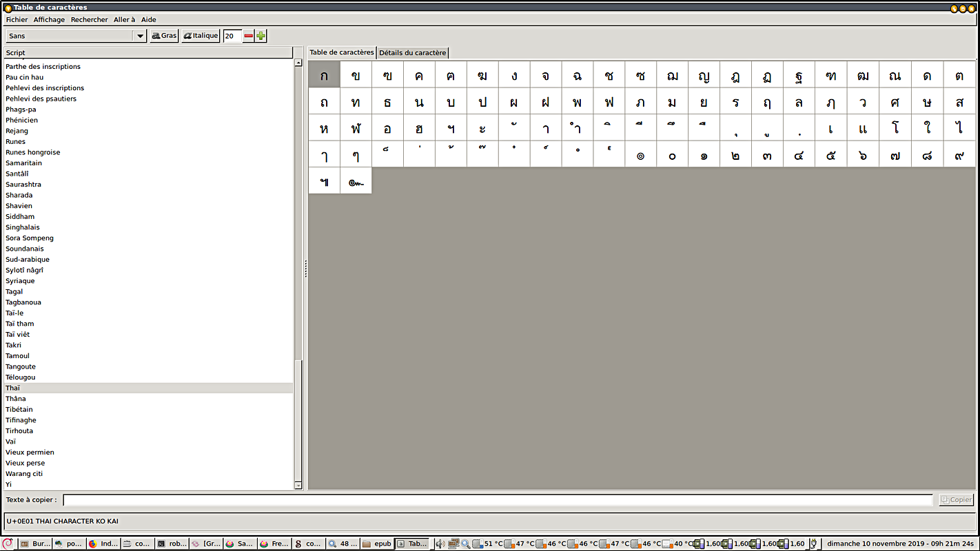This screenshot has width=980, height=551.
Task: Click the script list scroll-down arrow
Action: pos(298,486)
